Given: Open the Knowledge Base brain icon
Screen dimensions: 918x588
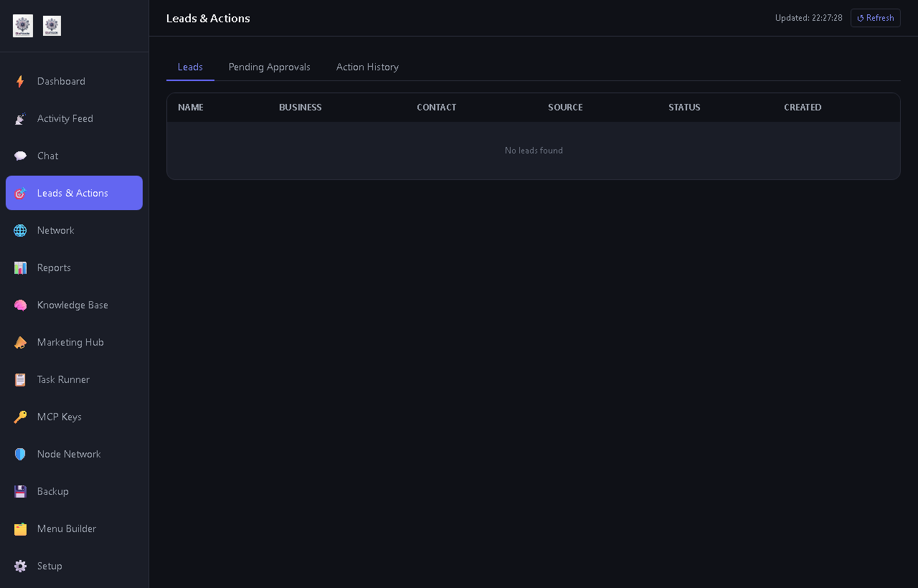Looking at the screenshot, I should tap(20, 305).
